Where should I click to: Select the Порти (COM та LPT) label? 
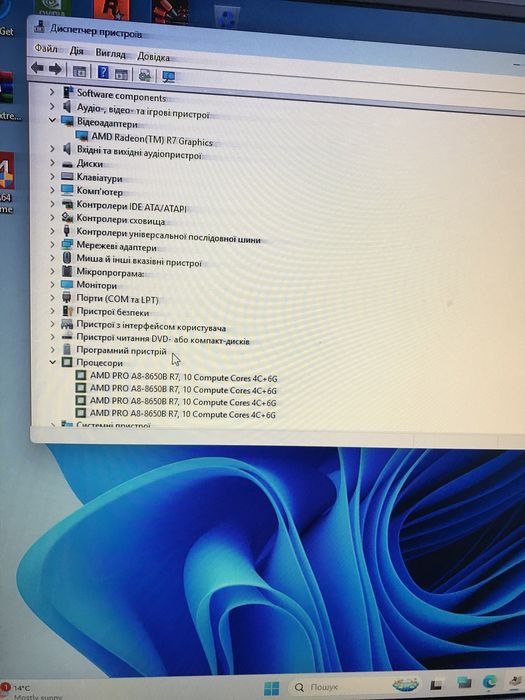pos(117,299)
